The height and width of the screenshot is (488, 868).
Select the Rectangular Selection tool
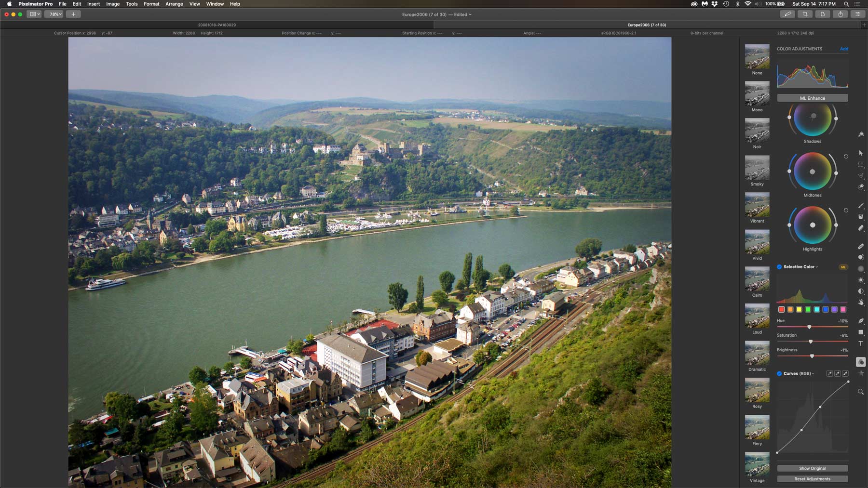(x=861, y=165)
